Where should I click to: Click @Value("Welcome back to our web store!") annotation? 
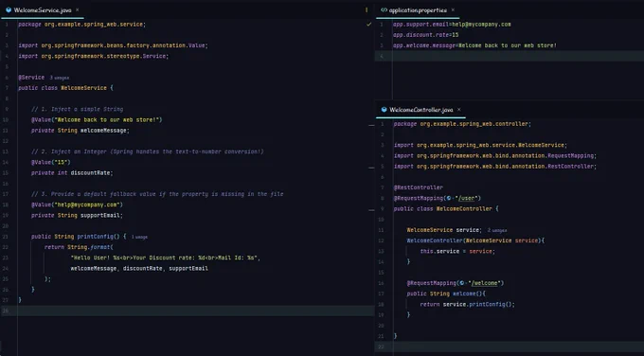[97, 120]
